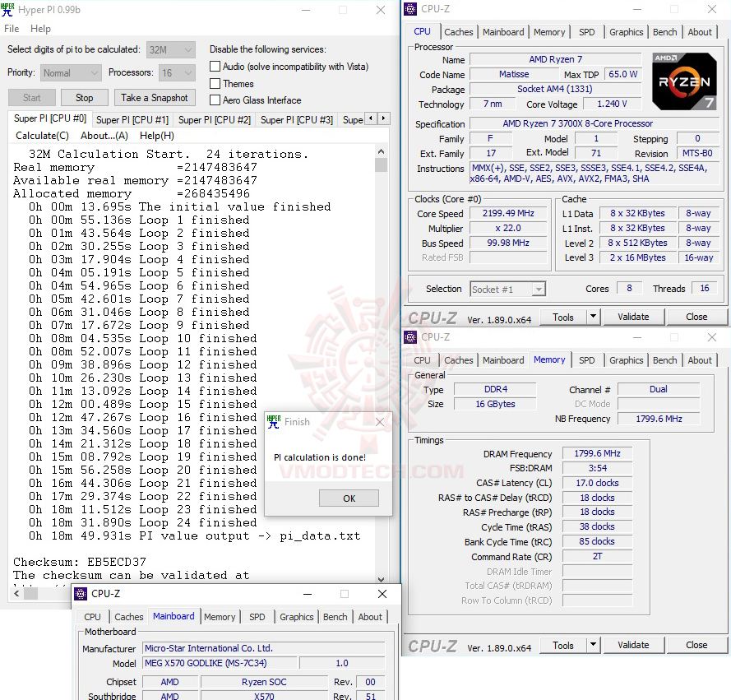Close the Finish dialog with its X

pos(380,422)
